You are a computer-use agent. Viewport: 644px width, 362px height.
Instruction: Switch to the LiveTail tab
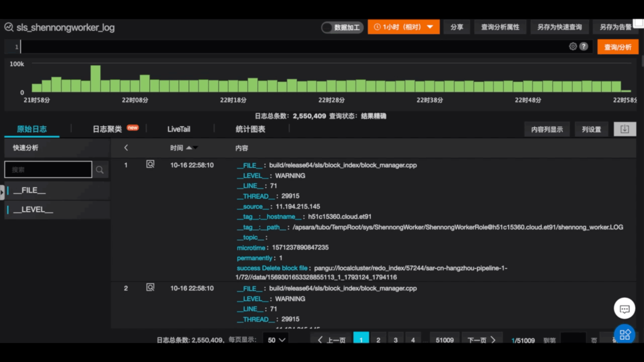click(x=179, y=129)
